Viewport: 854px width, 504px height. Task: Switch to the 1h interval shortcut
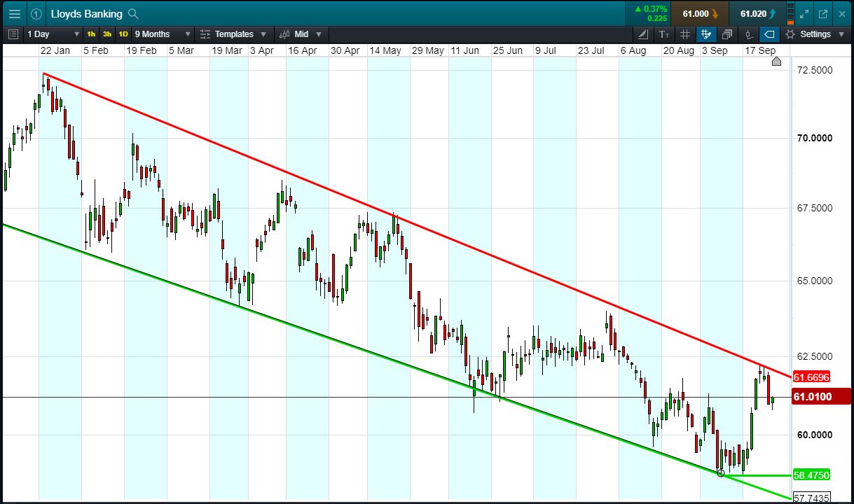[x=92, y=34]
